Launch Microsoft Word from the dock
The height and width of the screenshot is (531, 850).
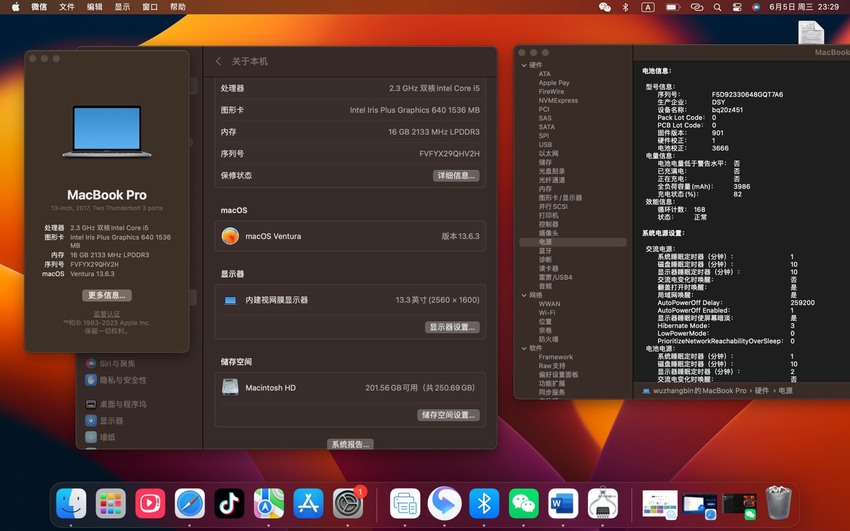click(563, 503)
